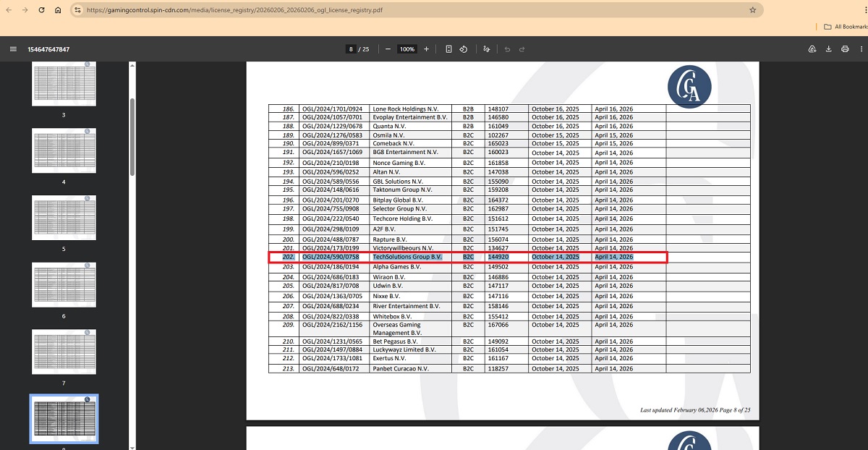Click the zoom in plus button
Screen dimensions: 868x450
426,49
